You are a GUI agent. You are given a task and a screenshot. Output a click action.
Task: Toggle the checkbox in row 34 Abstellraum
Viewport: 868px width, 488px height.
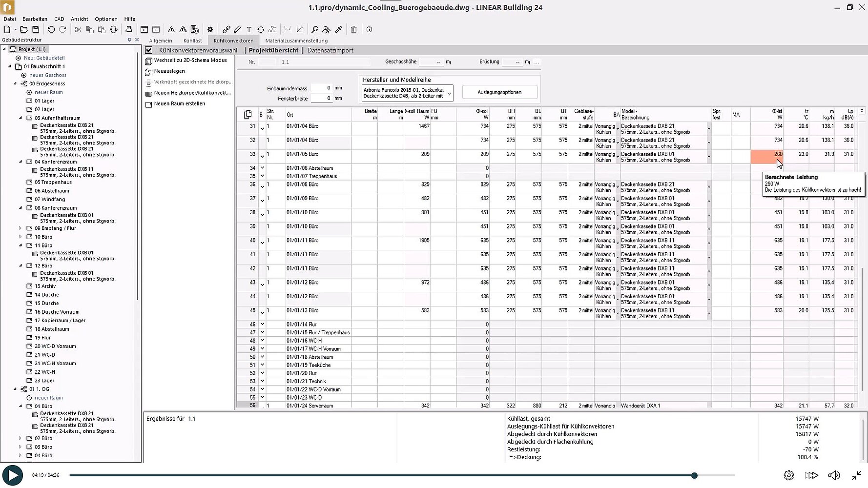[x=262, y=168]
